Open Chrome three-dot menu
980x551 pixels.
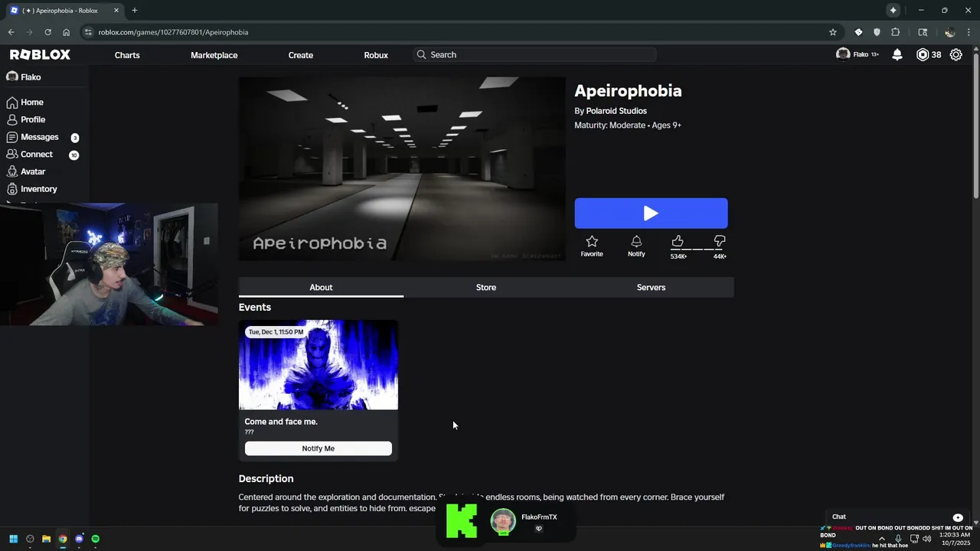[969, 32]
